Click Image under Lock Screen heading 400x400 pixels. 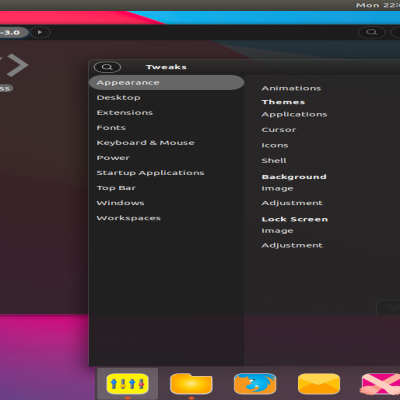tap(277, 231)
